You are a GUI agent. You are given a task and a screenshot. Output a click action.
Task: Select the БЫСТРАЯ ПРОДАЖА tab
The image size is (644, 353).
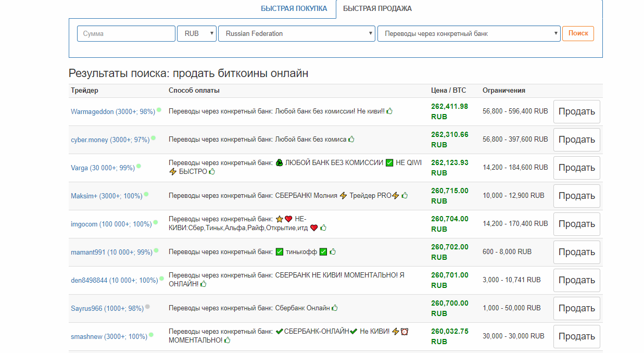pos(377,9)
